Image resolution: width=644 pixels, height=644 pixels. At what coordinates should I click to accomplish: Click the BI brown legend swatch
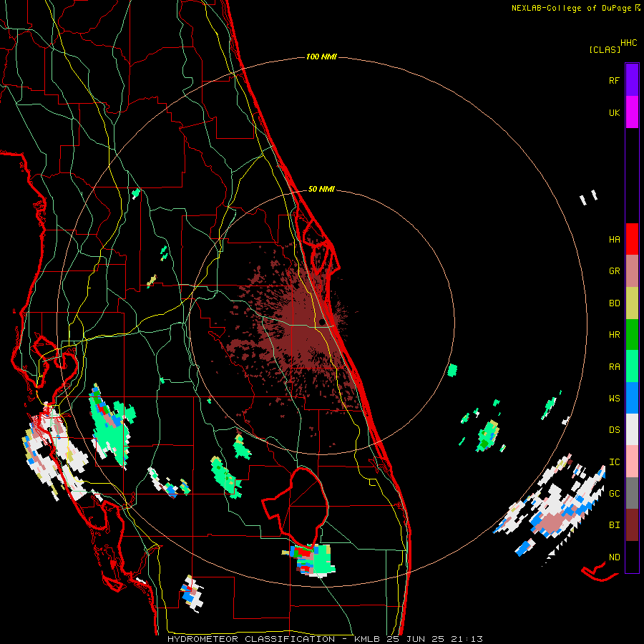(x=632, y=525)
